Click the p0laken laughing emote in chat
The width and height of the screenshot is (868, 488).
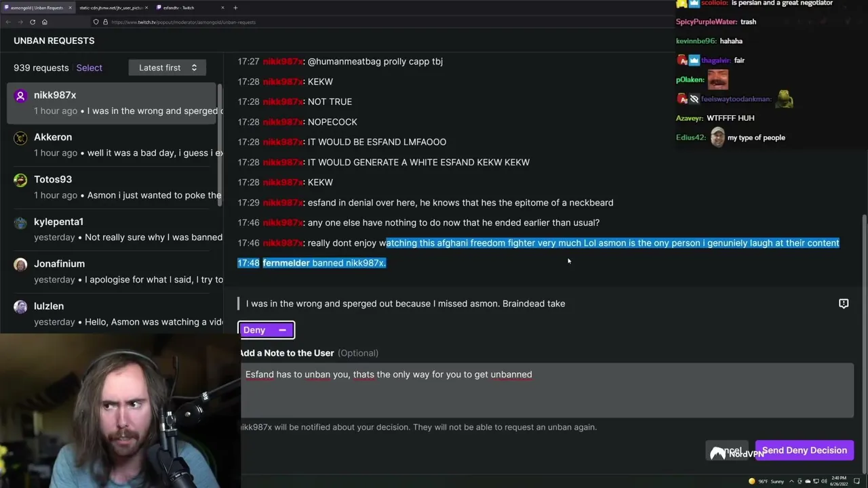click(718, 79)
